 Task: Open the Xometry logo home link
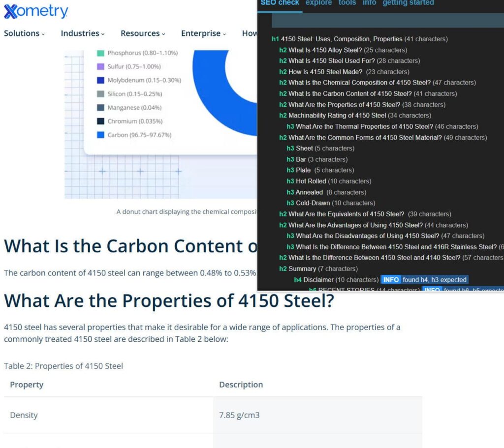click(x=35, y=11)
